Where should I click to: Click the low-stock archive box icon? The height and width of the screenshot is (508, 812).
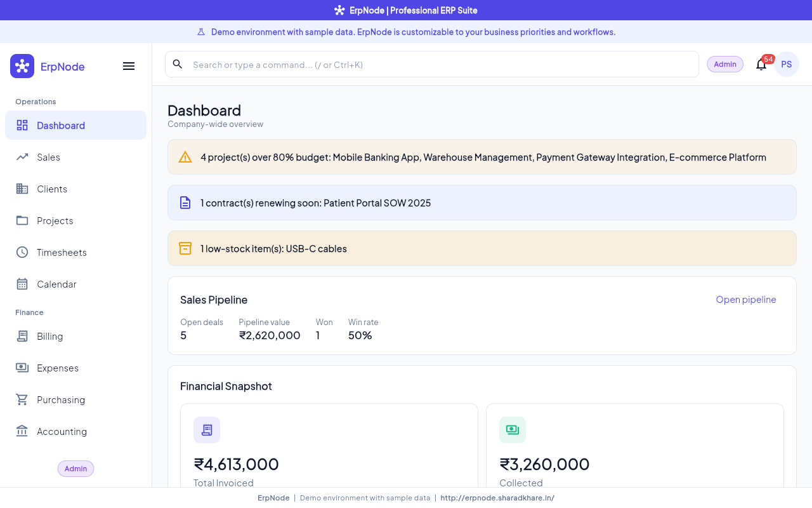coord(185,248)
